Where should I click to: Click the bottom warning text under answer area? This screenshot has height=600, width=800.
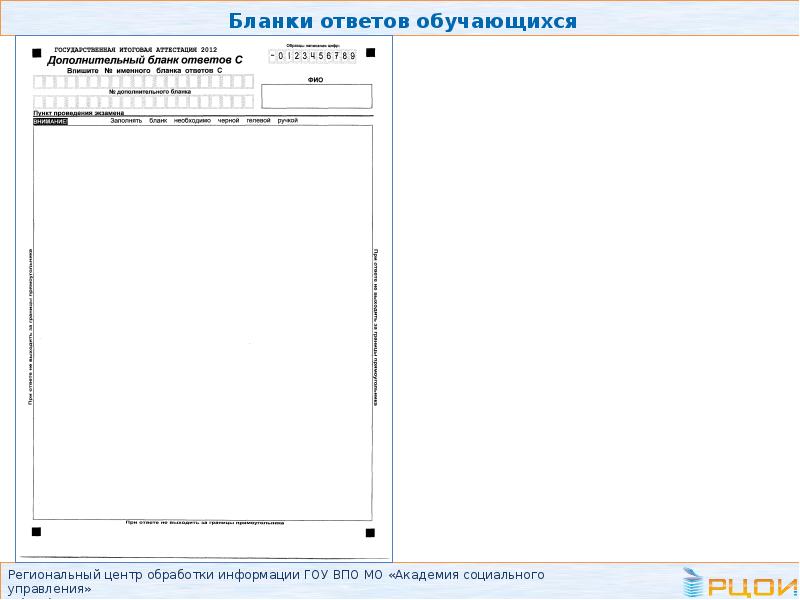pos(204,523)
